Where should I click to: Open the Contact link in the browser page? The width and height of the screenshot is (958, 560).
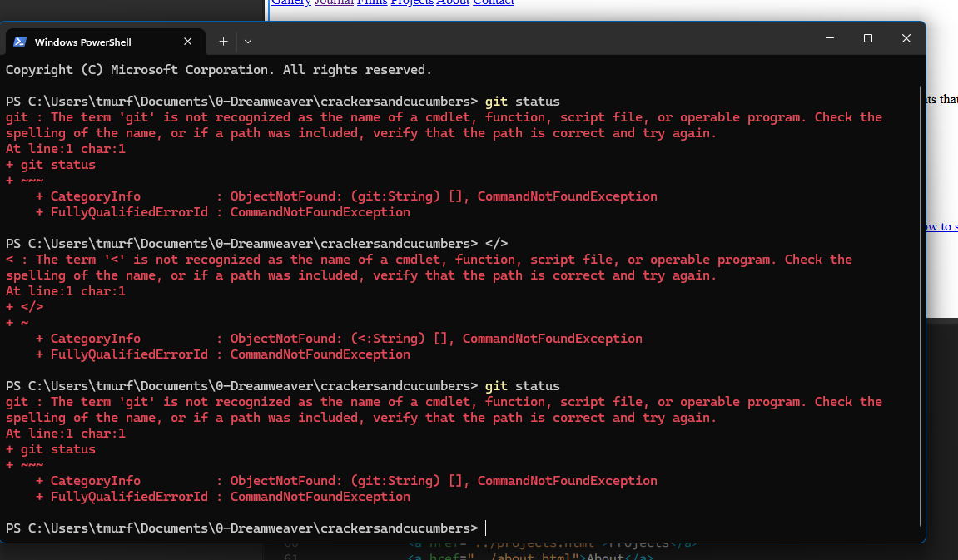[494, 2]
